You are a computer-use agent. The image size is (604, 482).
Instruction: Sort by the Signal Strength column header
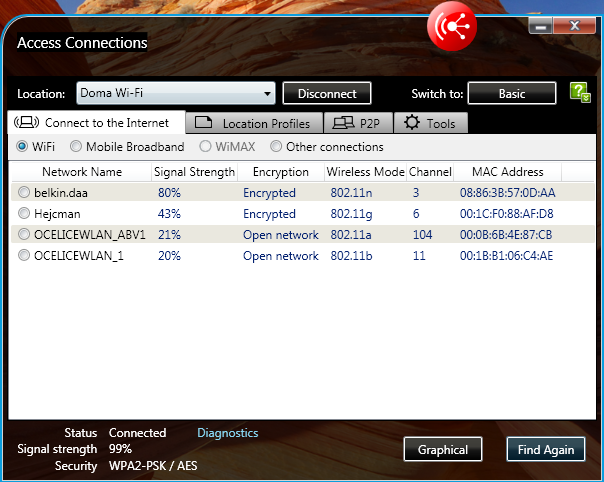pos(194,172)
